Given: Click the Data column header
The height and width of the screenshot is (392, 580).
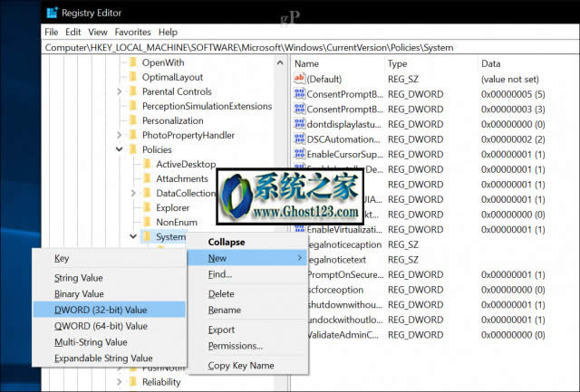Looking at the screenshot, I should tap(491, 63).
